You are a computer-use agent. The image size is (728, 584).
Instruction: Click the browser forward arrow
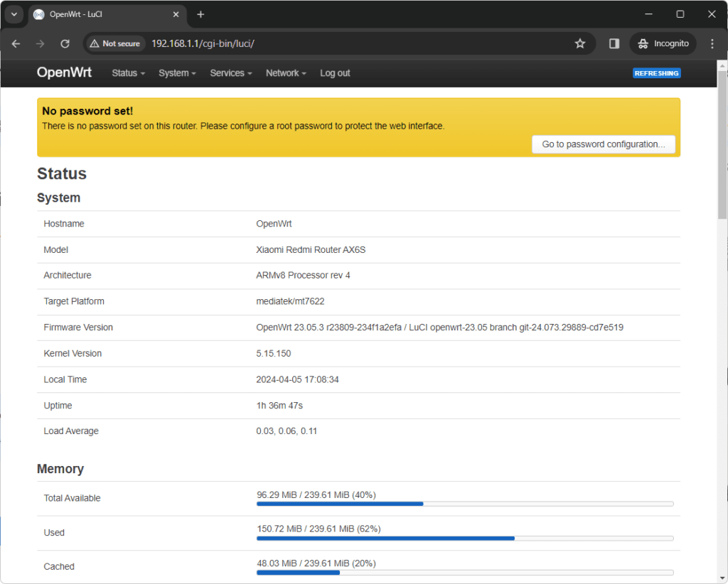[41, 43]
